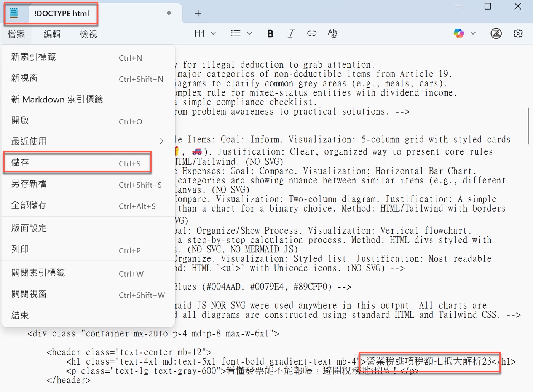The width and height of the screenshot is (533, 392).
Task: Add a new tab with plus button
Action: [x=198, y=13]
